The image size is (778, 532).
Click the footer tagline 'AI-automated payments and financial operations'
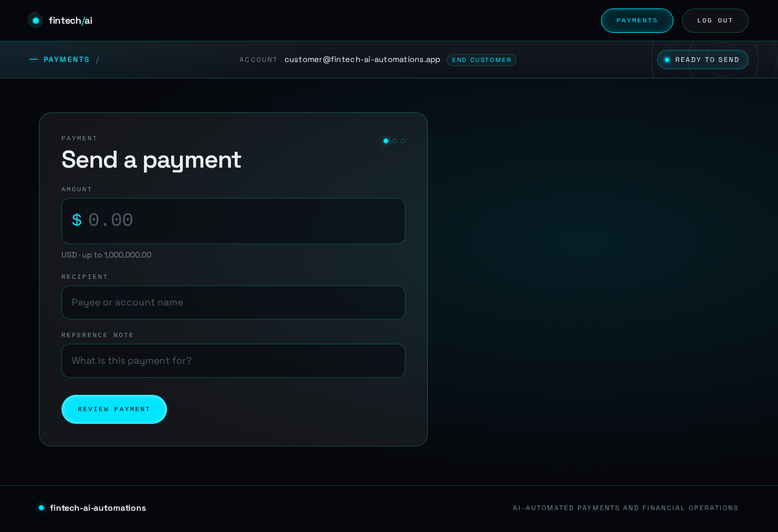click(626, 508)
